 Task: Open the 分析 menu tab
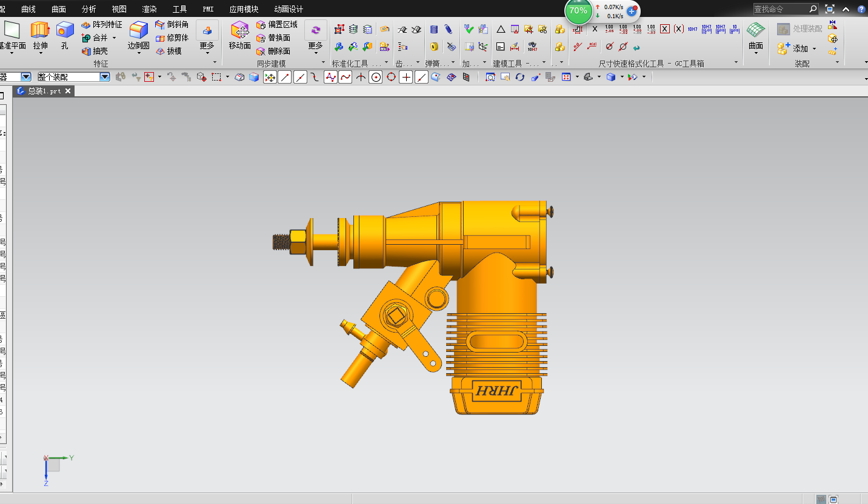(89, 9)
